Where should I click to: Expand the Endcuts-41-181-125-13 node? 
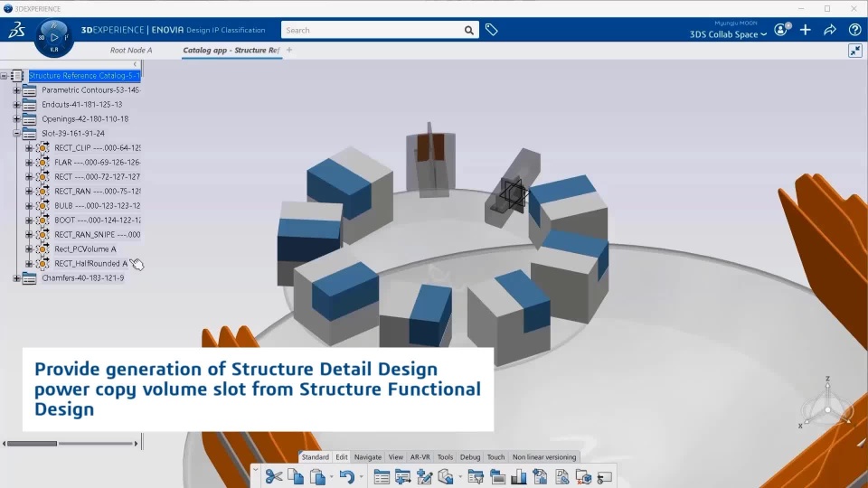[x=16, y=104]
